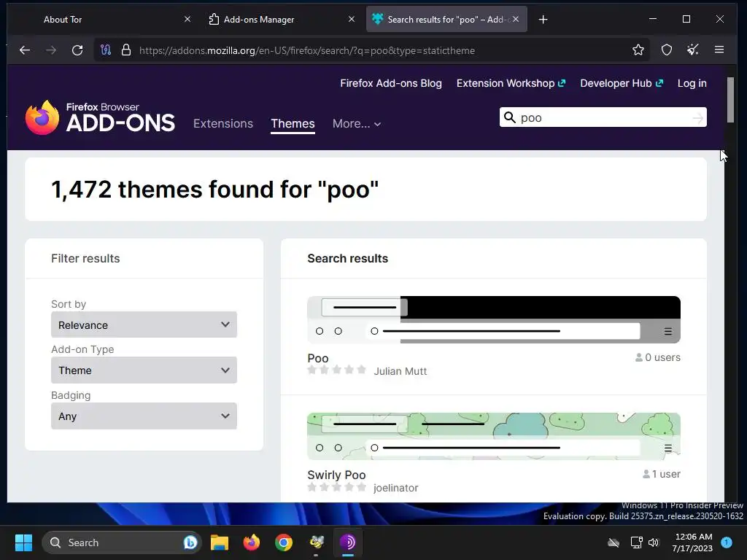Open the Developer Hub link

pos(622,83)
